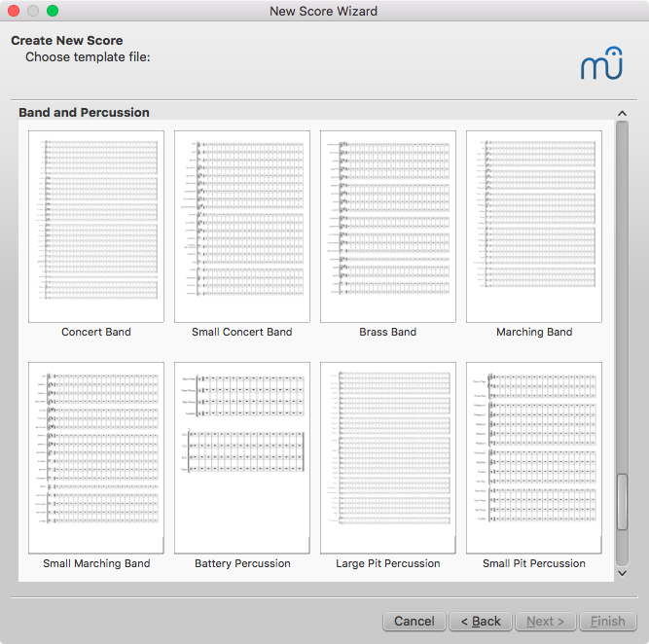The width and height of the screenshot is (649, 644).
Task: Click the MuseScore logo icon
Action: [x=601, y=63]
